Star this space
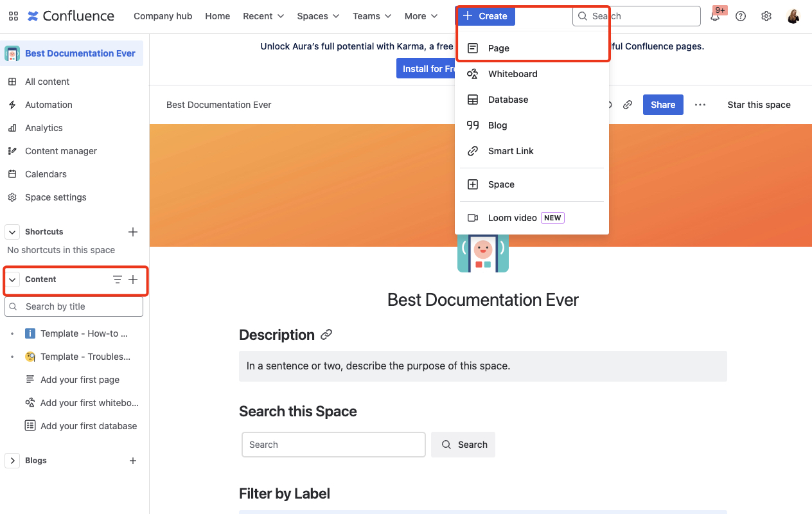The width and height of the screenshot is (812, 514). [x=759, y=104]
